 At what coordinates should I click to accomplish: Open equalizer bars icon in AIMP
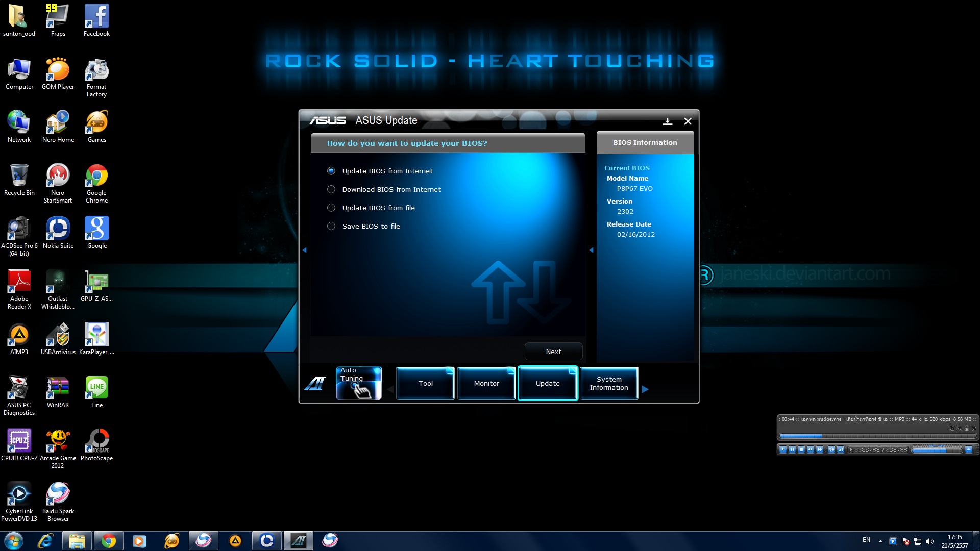coord(841,449)
